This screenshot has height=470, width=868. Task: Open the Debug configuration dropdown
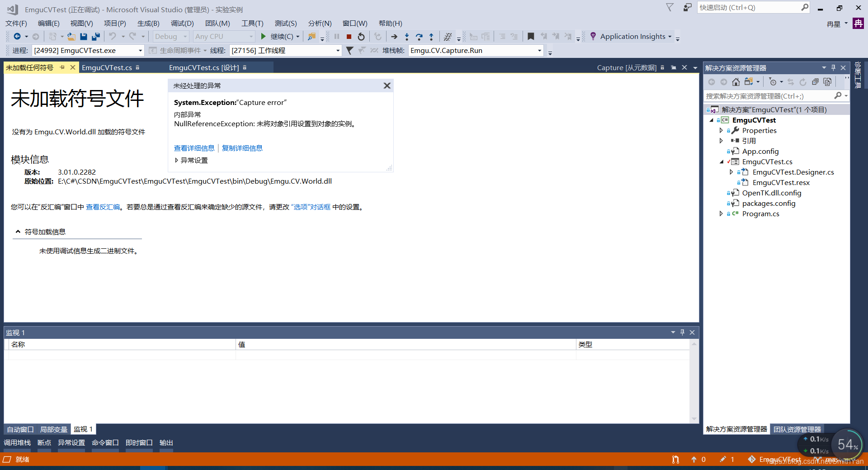point(171,36)
